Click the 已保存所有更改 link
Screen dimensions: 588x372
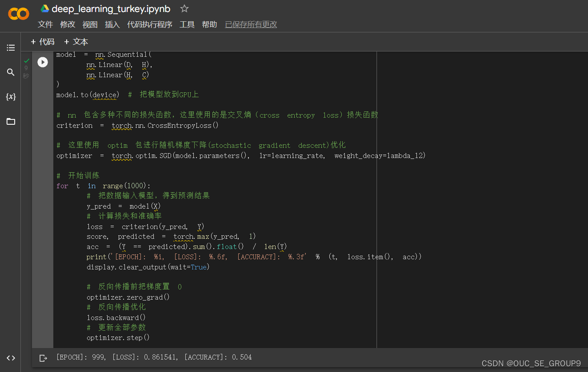pos(251,24)
